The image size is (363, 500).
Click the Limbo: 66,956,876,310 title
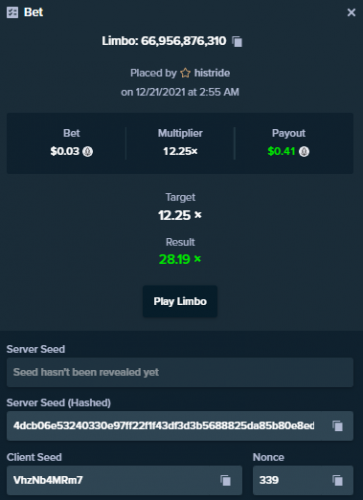point(164,41)
